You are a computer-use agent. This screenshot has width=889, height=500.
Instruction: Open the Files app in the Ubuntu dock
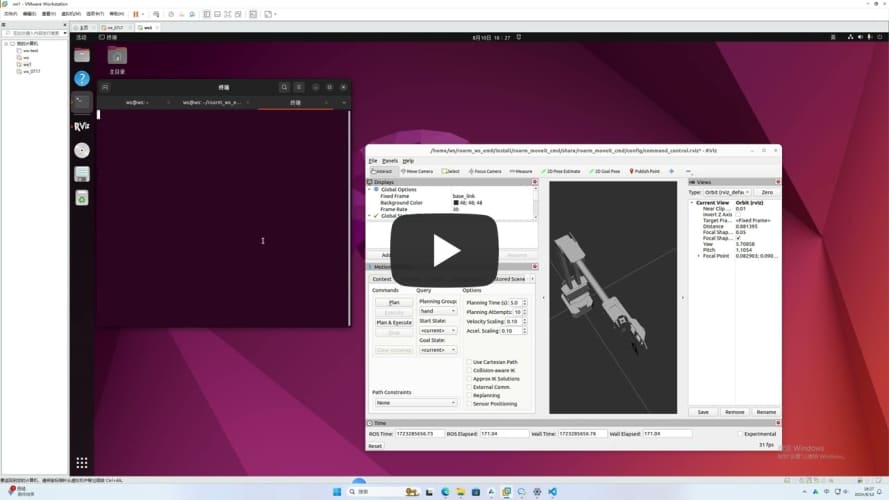coord(82,55)
